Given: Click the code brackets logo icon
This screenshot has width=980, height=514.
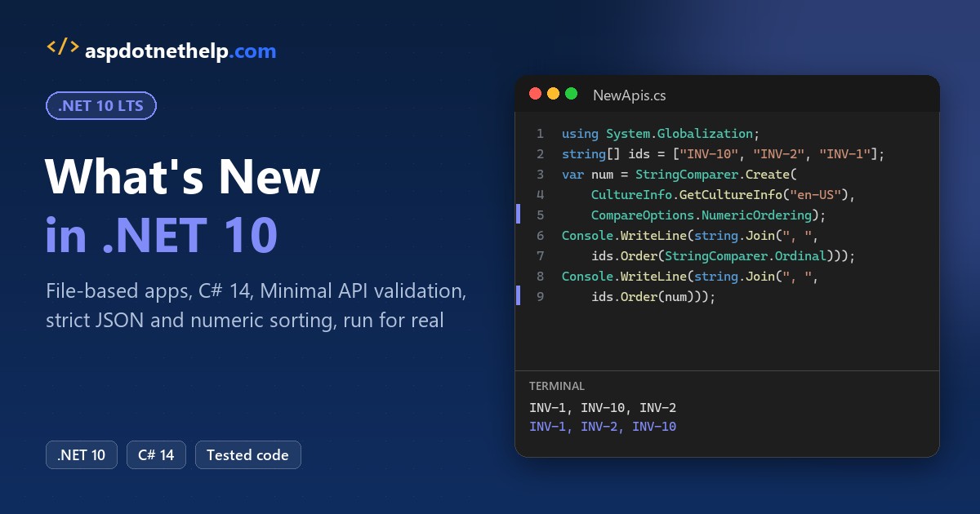Looking at the screenshot, I should [62, 47].
